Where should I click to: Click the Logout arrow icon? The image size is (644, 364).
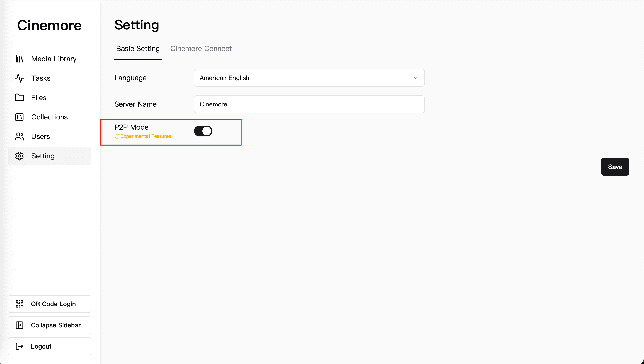[19, 347]
